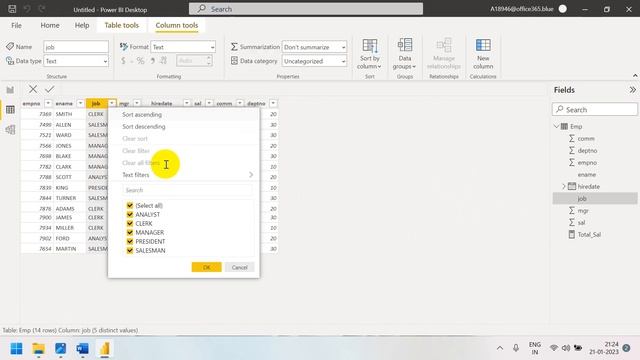The width and height of the screenshot is (640, 360).
Task: Click the Redo icon in title bar
Action: (x=41, y=9)
